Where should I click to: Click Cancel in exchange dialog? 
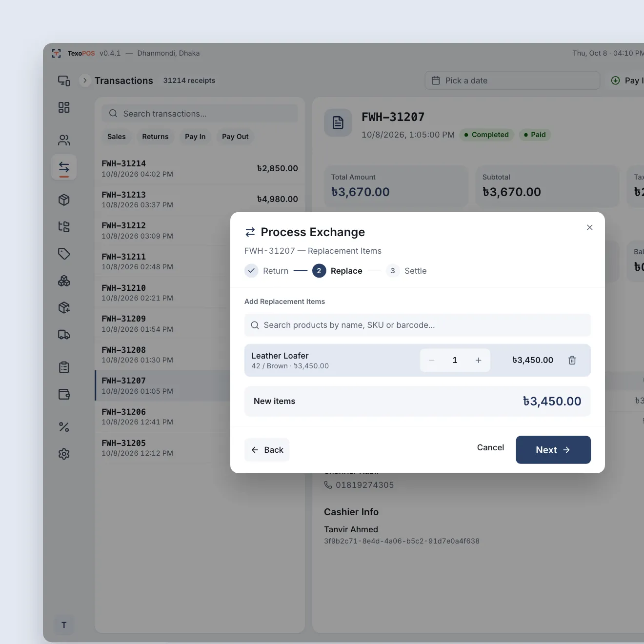pyautogui.click(x=490, y=447)
